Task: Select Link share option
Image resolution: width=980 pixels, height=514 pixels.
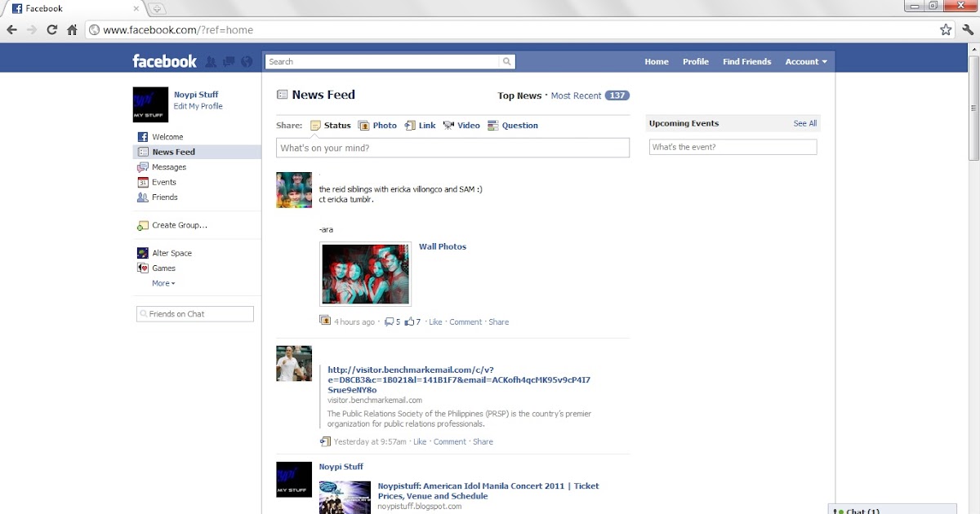Action: 421,126
